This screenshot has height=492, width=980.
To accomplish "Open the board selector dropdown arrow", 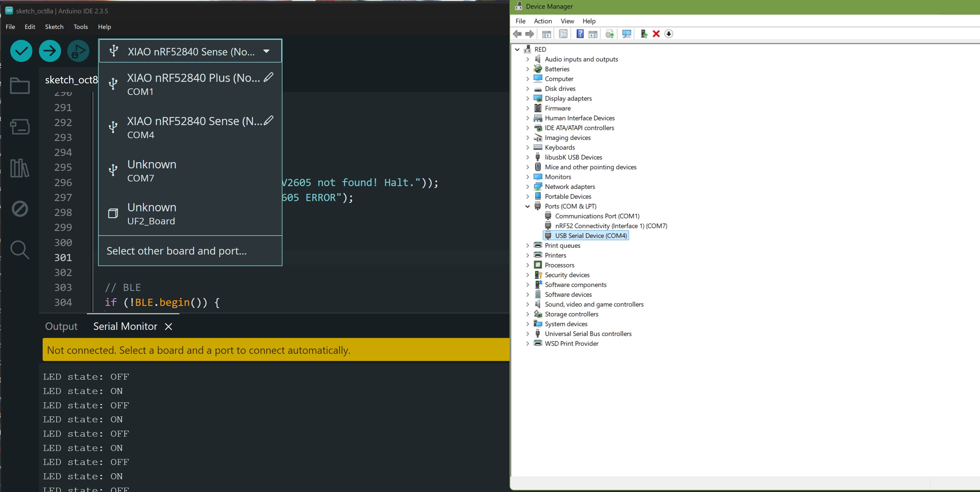I will [x=266, y=51].
